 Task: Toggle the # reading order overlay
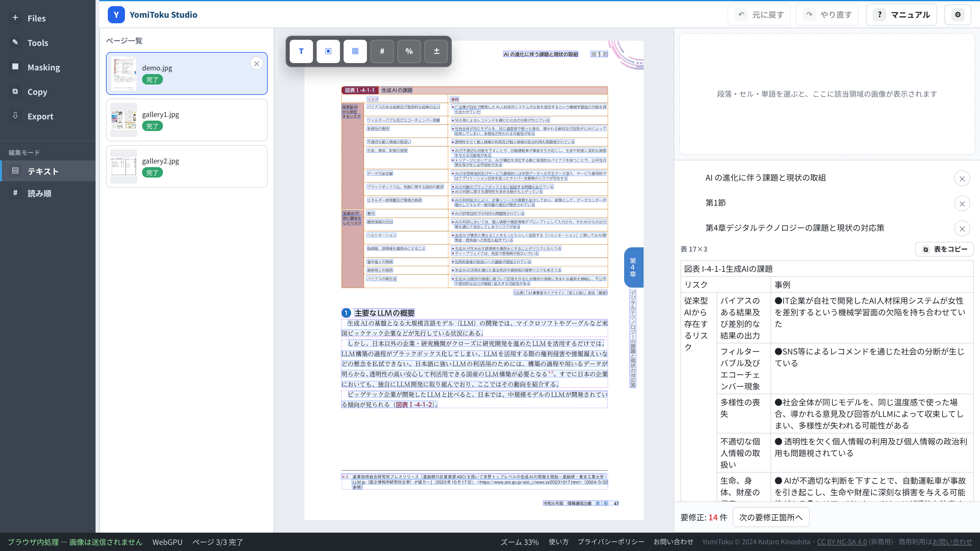pyautogui.click(x=382, y=51)
